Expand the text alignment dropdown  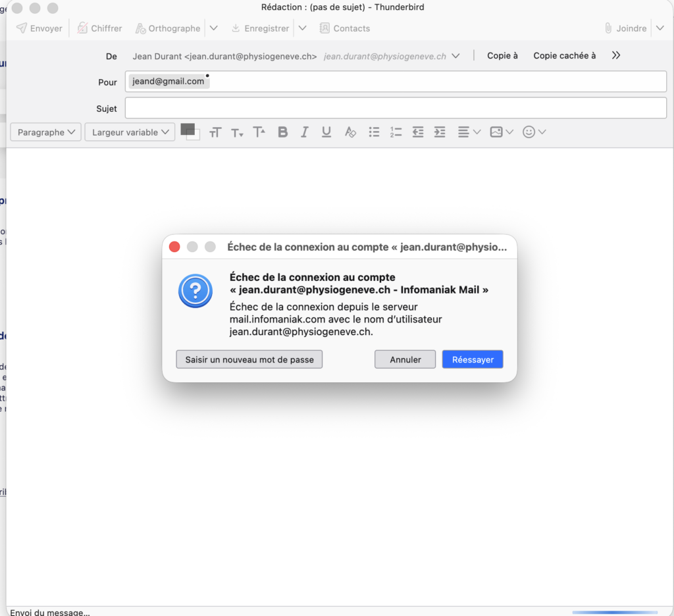(469, 132)
